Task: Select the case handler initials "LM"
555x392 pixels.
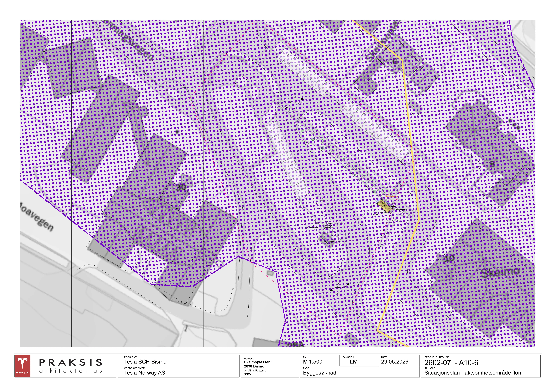Action: 354,362
